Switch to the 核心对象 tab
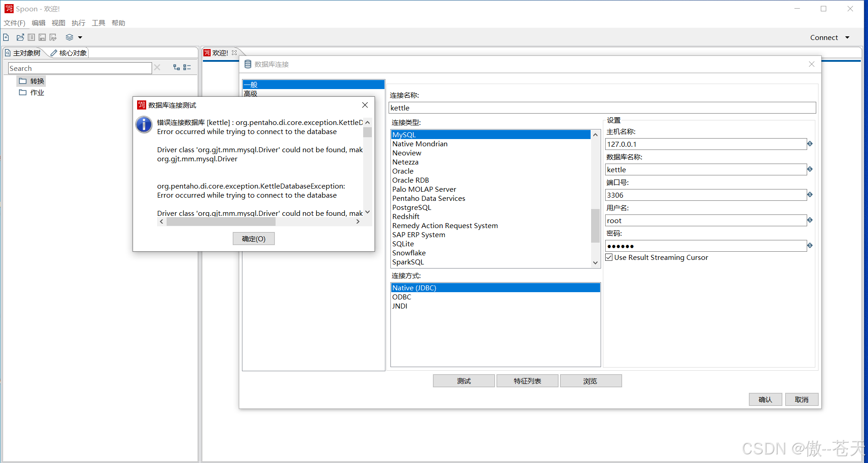Screen dimensions: 868x463 click(x=69, y=53)
